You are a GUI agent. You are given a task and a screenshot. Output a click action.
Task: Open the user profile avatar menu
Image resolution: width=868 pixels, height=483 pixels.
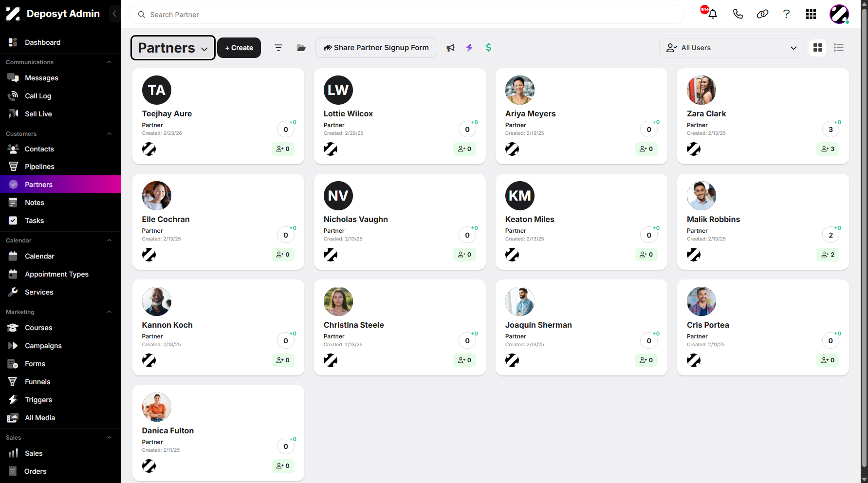tap(839, 14)
